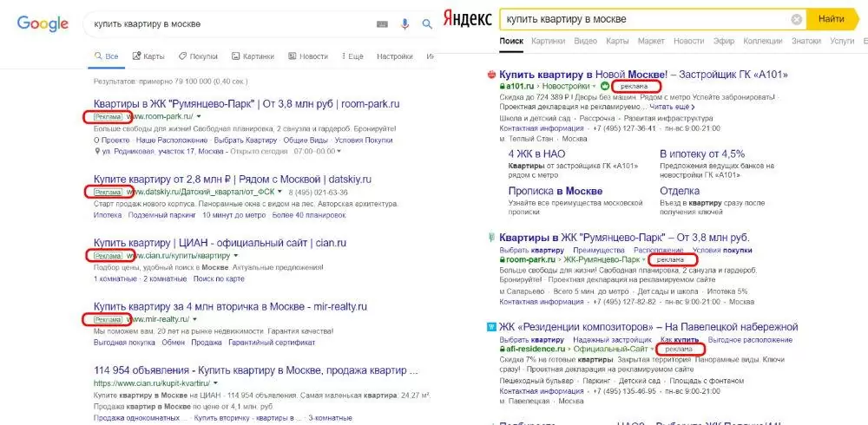This screenshot has width=868, height=425.
Task: Open Yandex Маркет tab
Action: 651,41
